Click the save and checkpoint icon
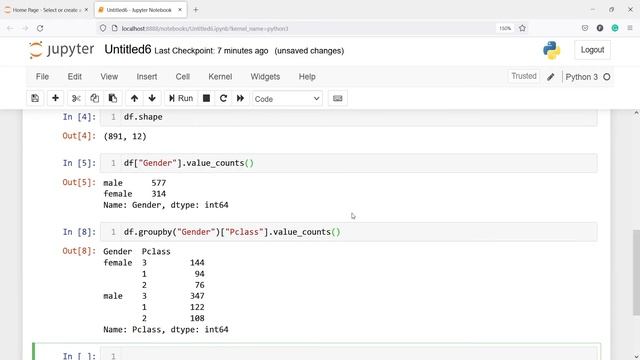 tap(35, 98)
